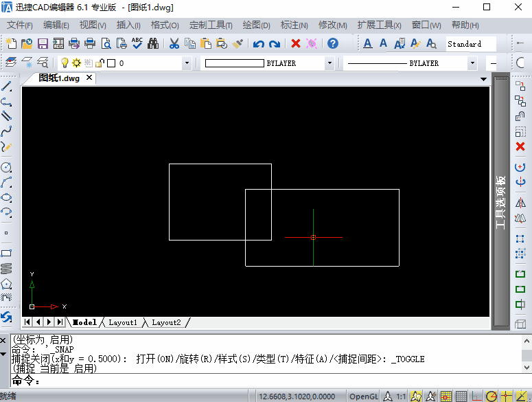Click the Save file icon
The height and width of the screenshot is (402, 532).
43,44
